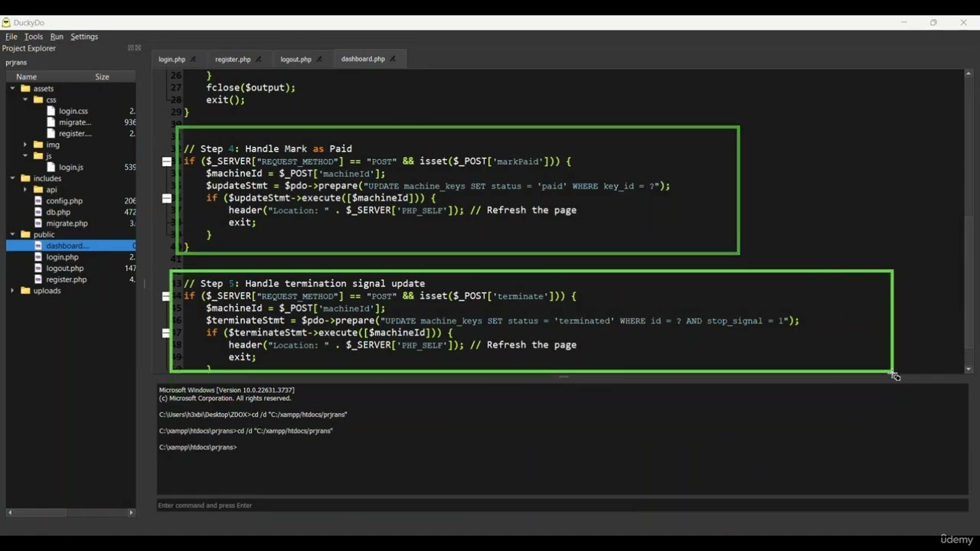
Task: Collapse the assets folder arrow
Action: pyautogui.click(x=12, y=89)
